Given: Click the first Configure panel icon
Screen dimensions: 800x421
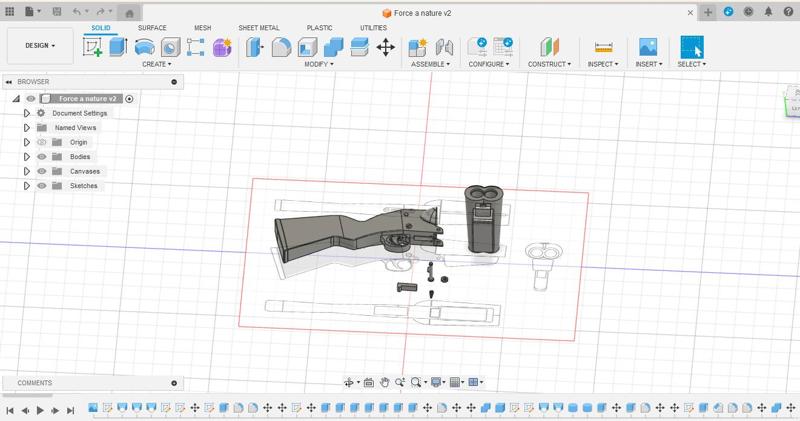Looking at the screenshot, I should click(x=478, y=46).
